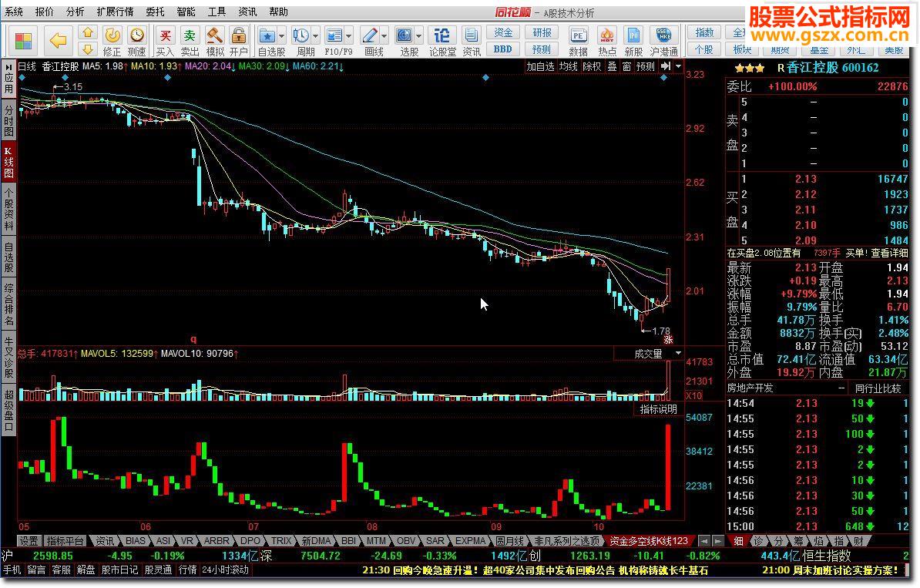The height and width of the screenshot is (588, 920).
Task: Open the 同行业比较 link
Action: coord(878,388)
